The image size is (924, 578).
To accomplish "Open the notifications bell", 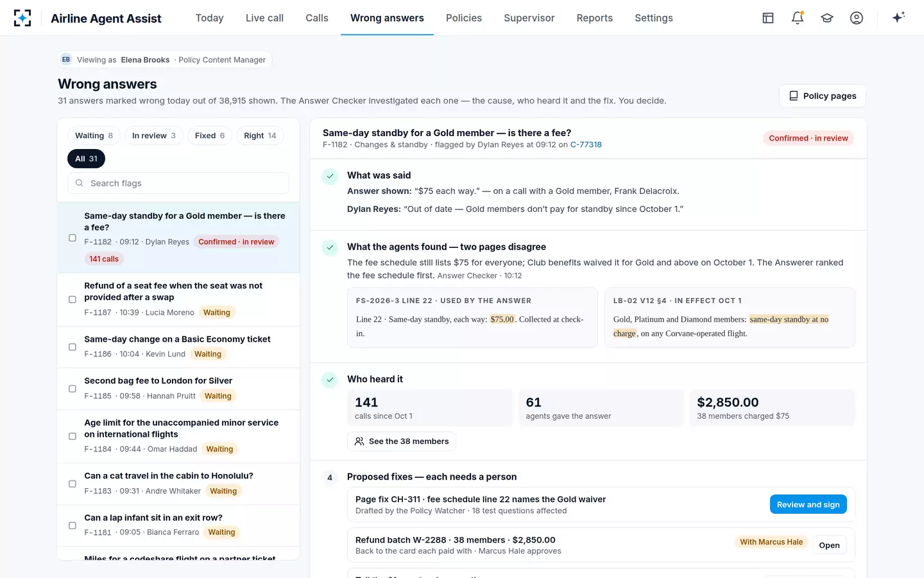I will point(798,18).
